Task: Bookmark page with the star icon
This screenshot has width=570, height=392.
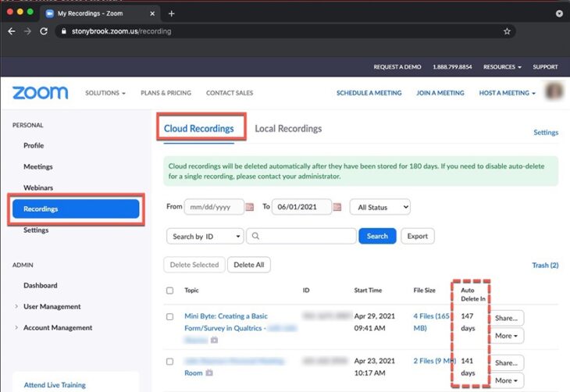Action: point(507,31)
